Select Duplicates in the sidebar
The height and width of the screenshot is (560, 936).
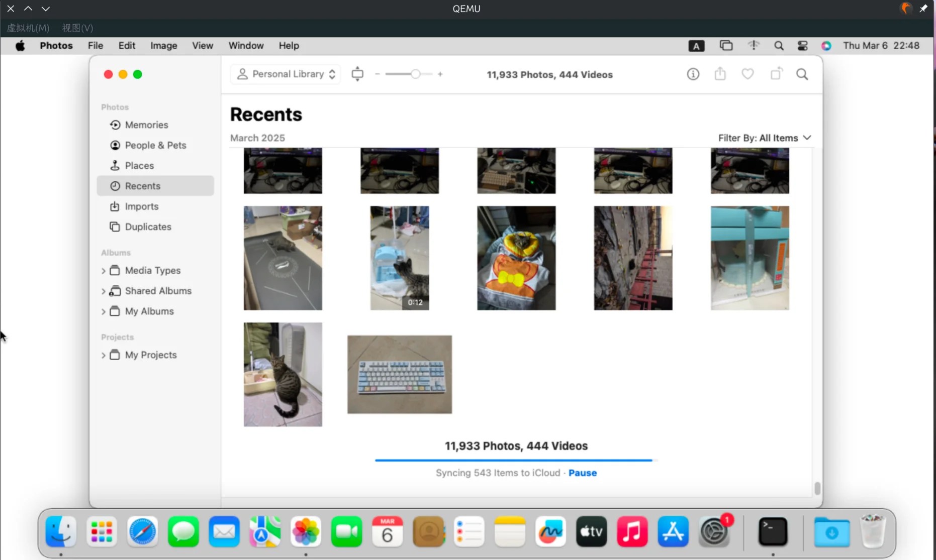[147, 227]
